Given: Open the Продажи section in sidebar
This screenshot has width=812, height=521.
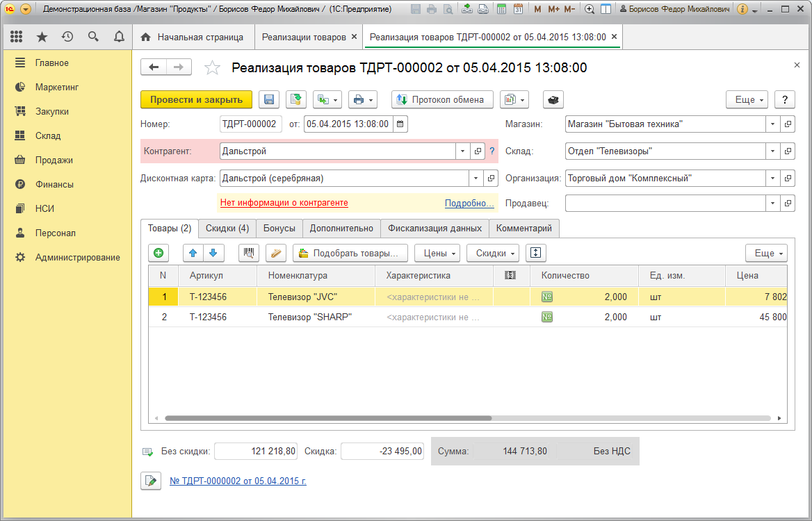Looking at the screenshot, I should coord(54,160).
